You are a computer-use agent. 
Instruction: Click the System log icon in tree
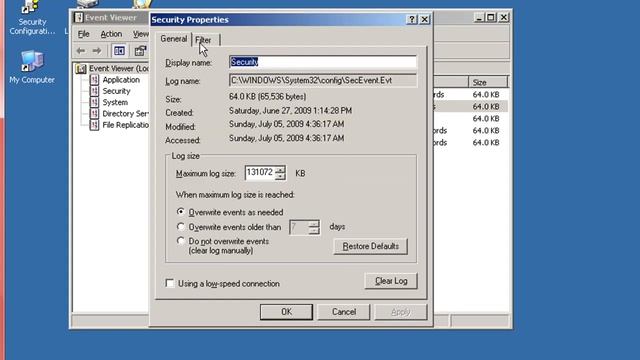pos(94,102)
